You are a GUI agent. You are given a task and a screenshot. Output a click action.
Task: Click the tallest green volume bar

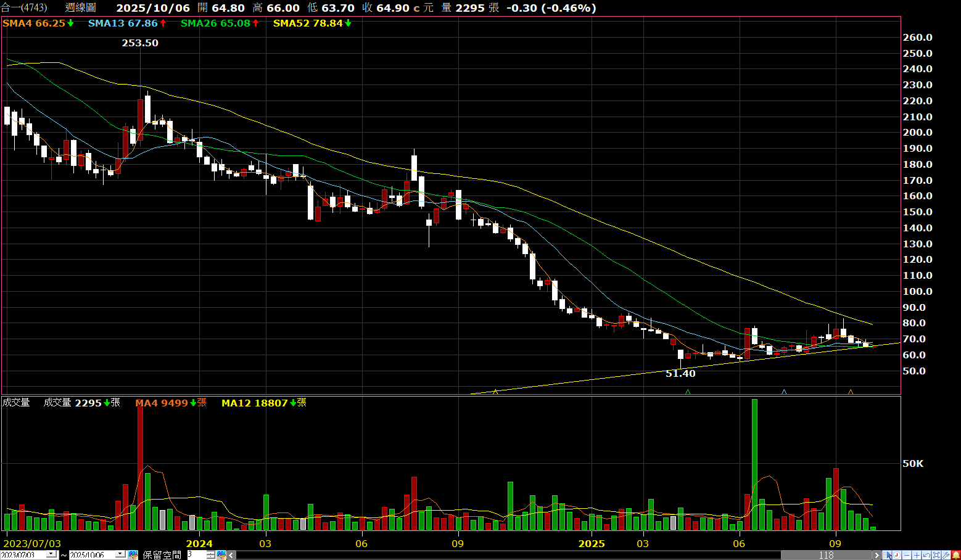pyautogui.click(x=754, y=464)
